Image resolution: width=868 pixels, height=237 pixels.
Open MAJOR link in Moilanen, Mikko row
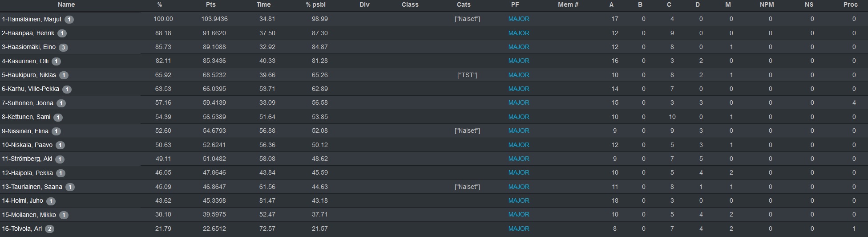[x=519, y=214]
